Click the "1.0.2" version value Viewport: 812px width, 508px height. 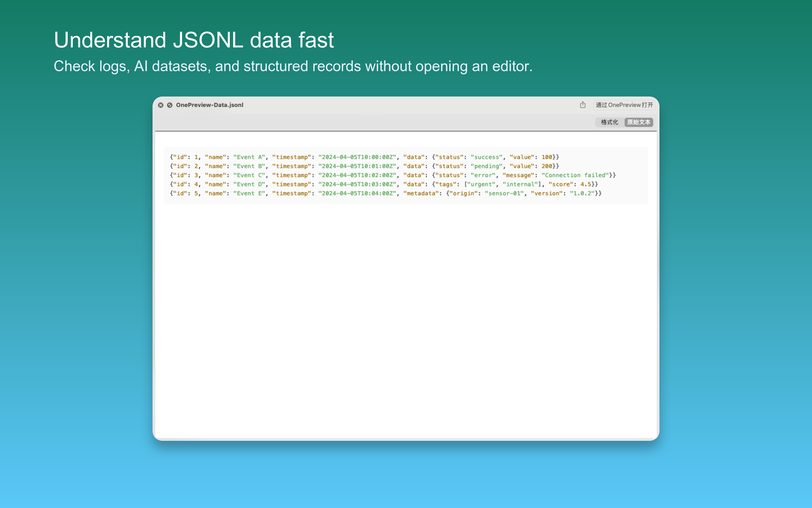coord(582,193)
